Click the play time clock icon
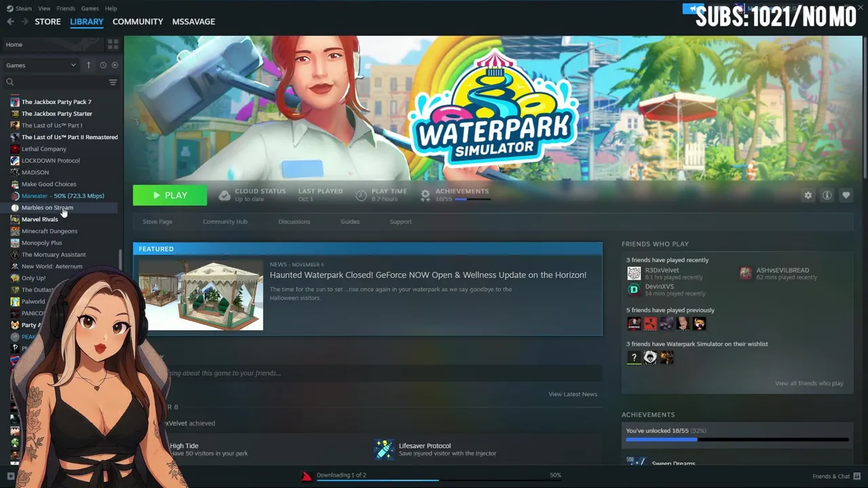 tap(361, 195)
